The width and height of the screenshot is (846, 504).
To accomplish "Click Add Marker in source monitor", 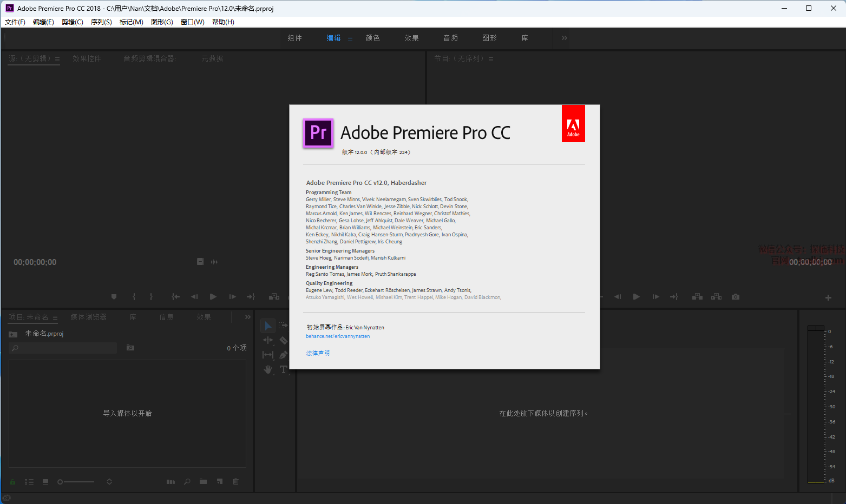I will point(114,297).
